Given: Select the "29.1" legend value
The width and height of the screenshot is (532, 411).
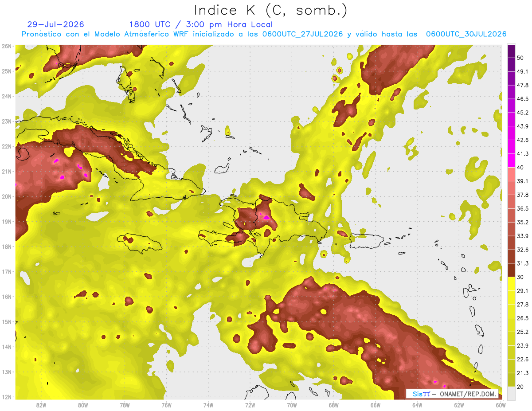Looking at the screenshot, I should [523, 291].
